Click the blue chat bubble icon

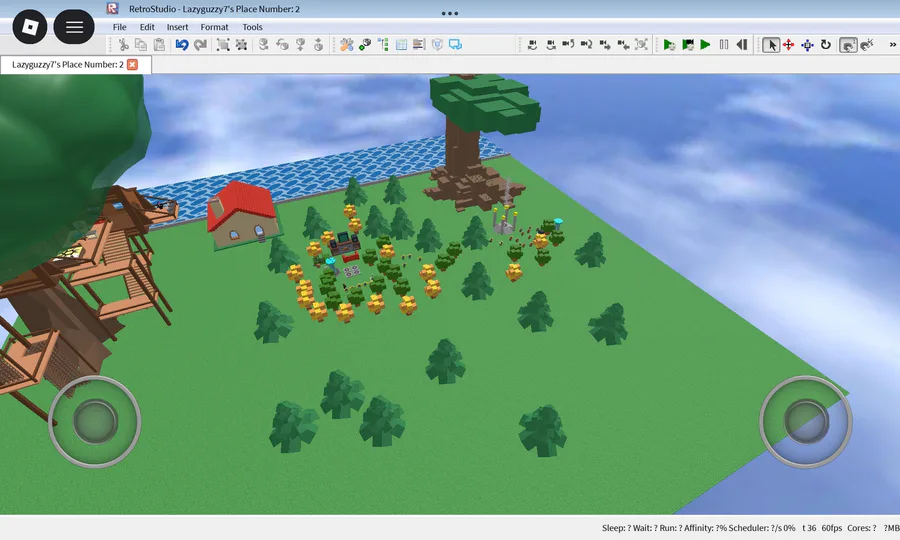coord(455,45)
